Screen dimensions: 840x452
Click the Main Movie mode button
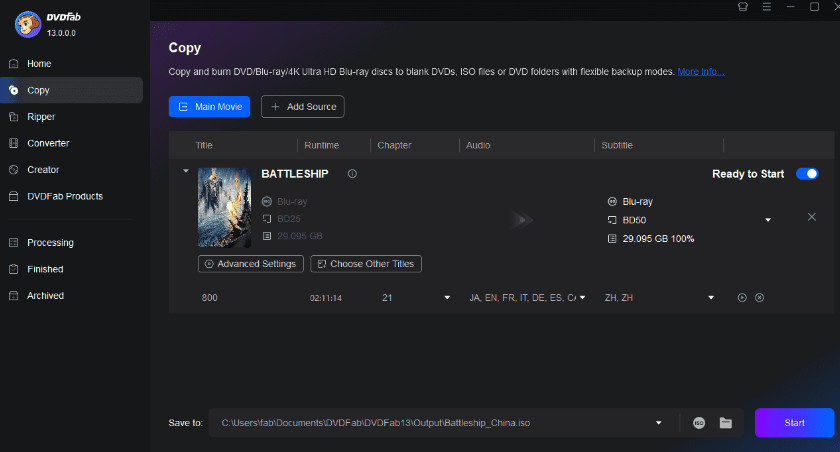209,107
